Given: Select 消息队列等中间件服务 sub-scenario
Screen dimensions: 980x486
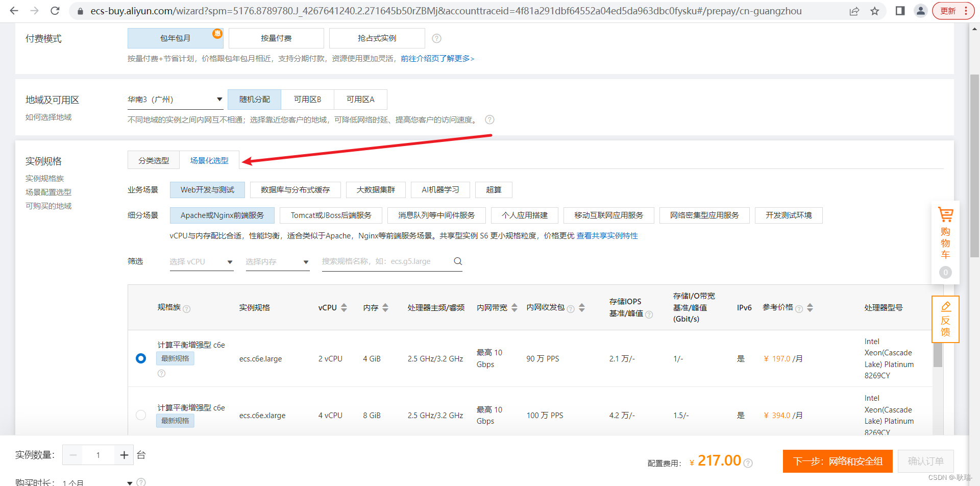Looking at the screenshot, I should click(x=436, y=215).
